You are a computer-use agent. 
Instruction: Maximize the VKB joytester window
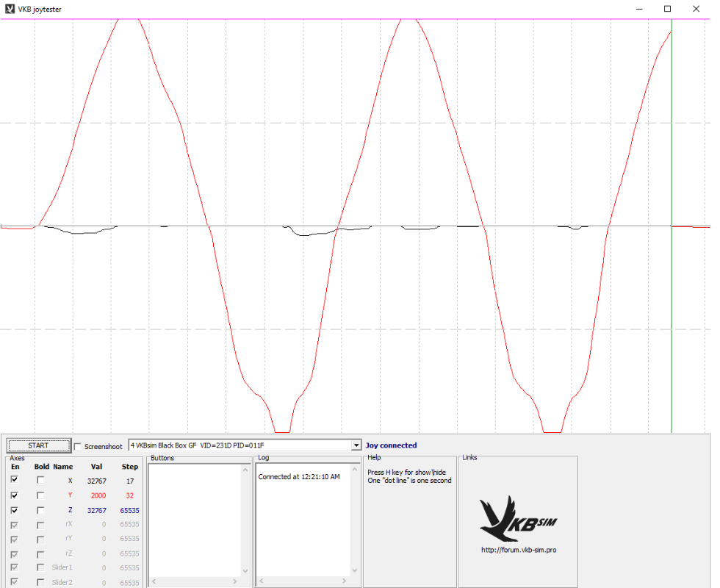667,9
